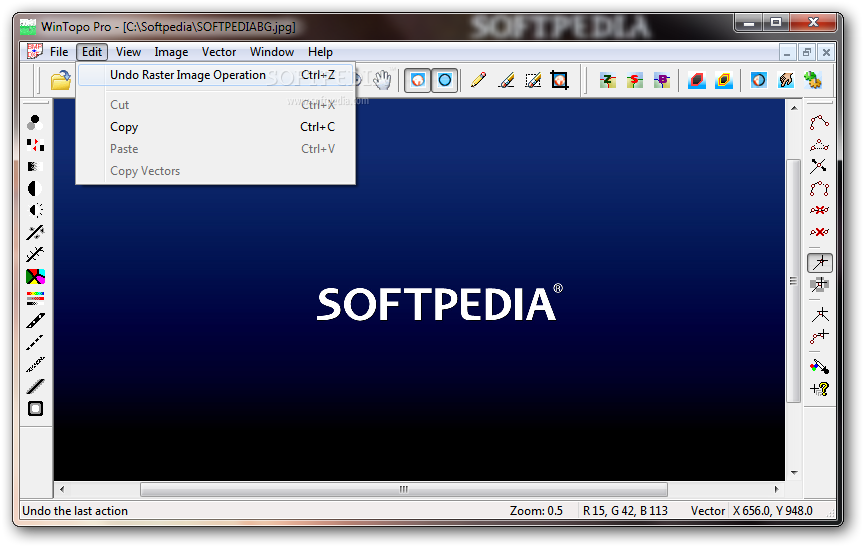This screenshot has width=864, height=547.
Task: Click the thick diagonal line thinning icon
Action: point(35,321)
